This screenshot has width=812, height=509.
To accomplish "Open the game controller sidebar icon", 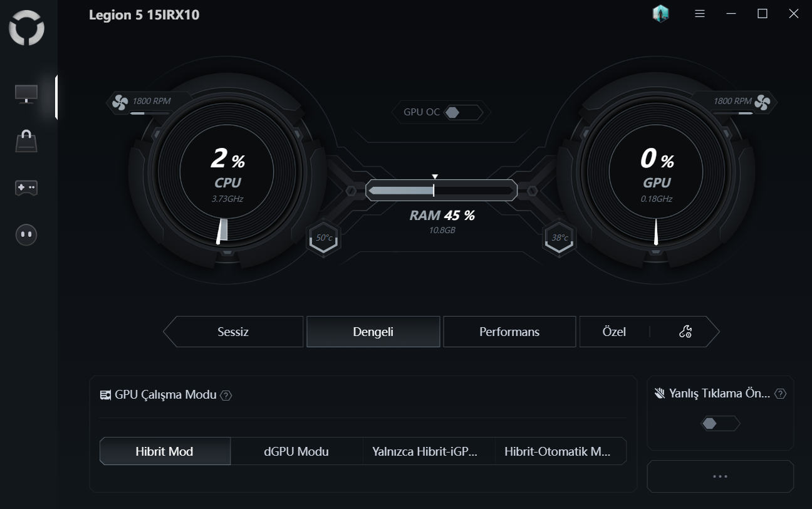I will [26, 187].
